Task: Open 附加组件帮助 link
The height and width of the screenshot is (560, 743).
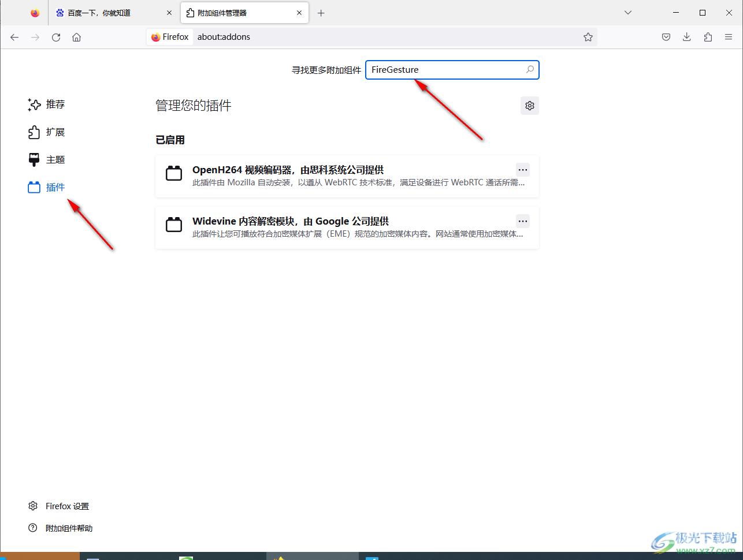Action: [60, 528]
